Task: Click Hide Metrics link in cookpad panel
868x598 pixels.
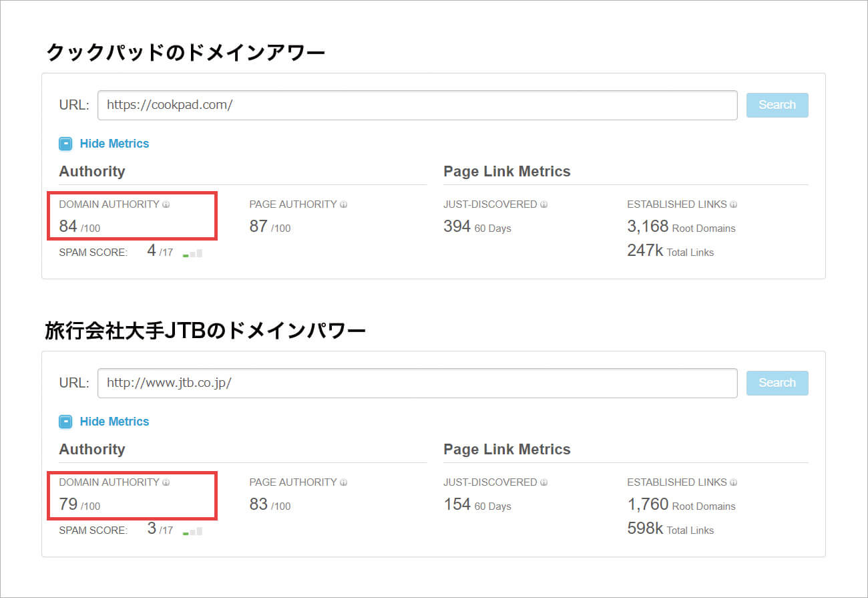Action: point(114,144)
